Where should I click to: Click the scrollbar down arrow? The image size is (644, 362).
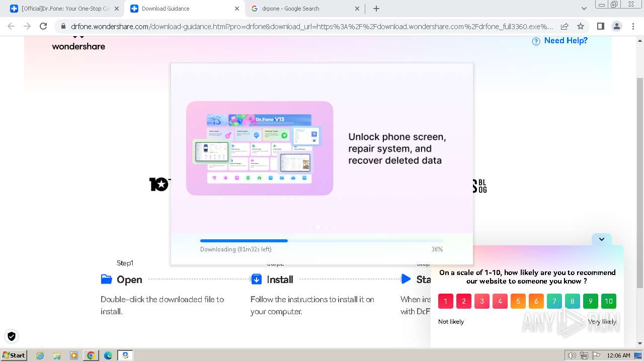point(640,343)
